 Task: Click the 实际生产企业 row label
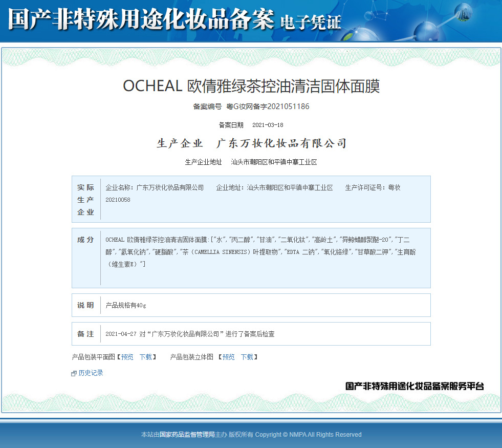(85, 200)
